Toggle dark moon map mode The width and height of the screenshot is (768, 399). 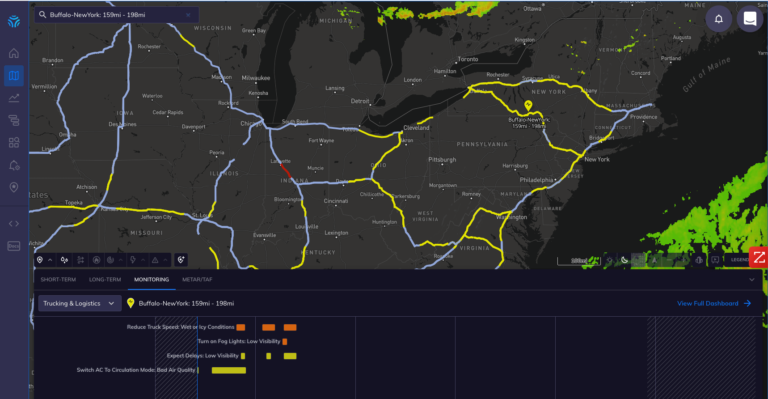click(x=624, y=260)
